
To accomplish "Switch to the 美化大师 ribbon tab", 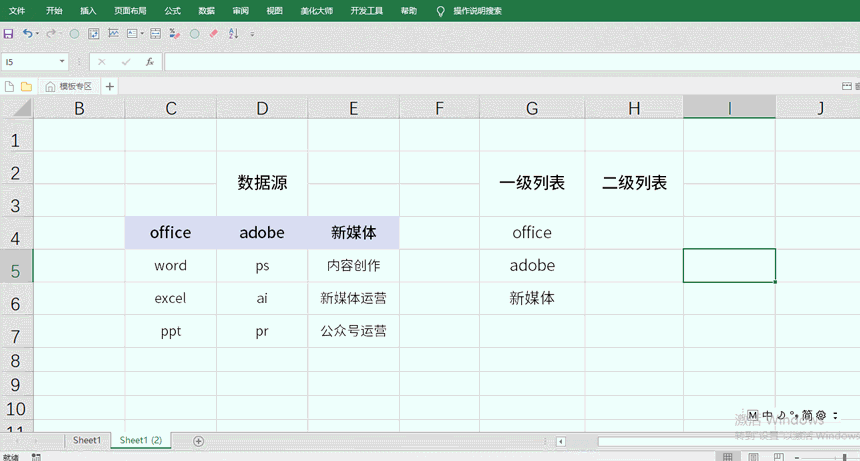I will click(x=316, y=11).
